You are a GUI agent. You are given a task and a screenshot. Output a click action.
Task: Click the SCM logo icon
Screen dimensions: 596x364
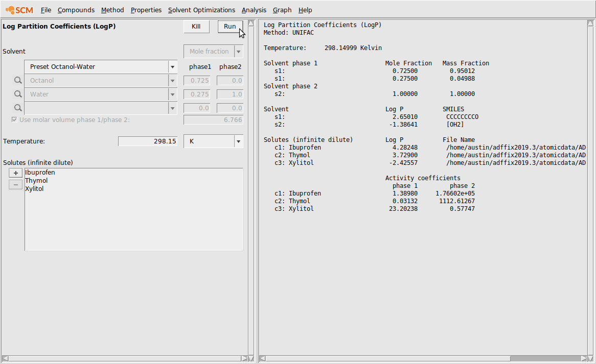coord(19,10)
